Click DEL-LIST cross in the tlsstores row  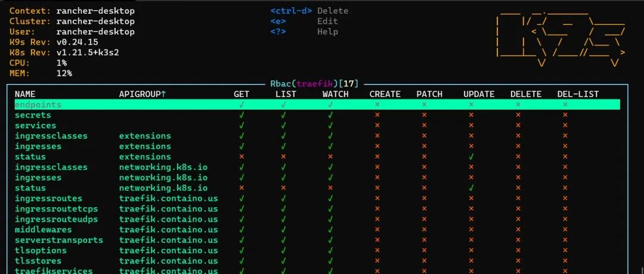coord(565,261)
